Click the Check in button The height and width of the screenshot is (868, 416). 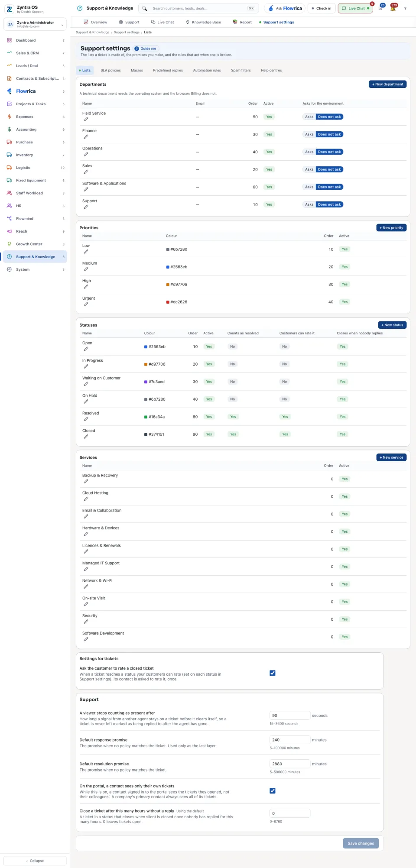pos(322,8)
